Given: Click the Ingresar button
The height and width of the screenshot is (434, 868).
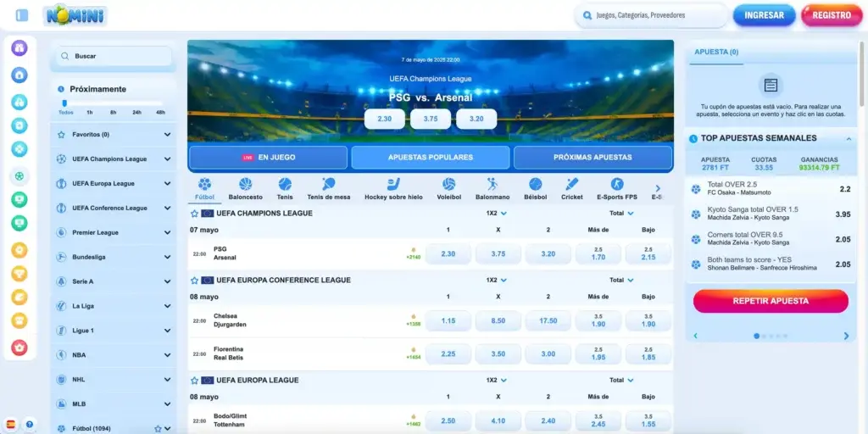Looking at the screenshot, I should [x=764, y=15].
